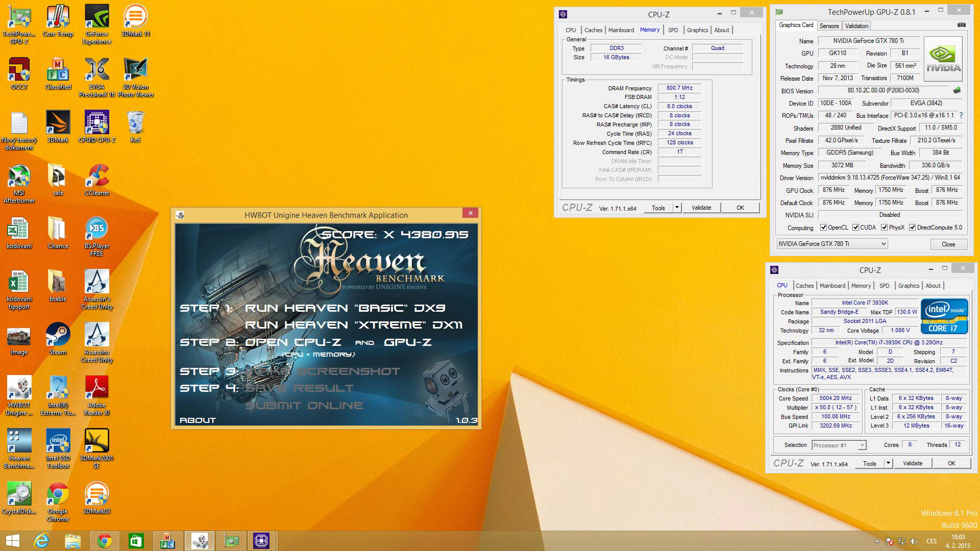The image size is (980, 551).
Task: Open Windows Store taskbar icon
Action: 136,541
